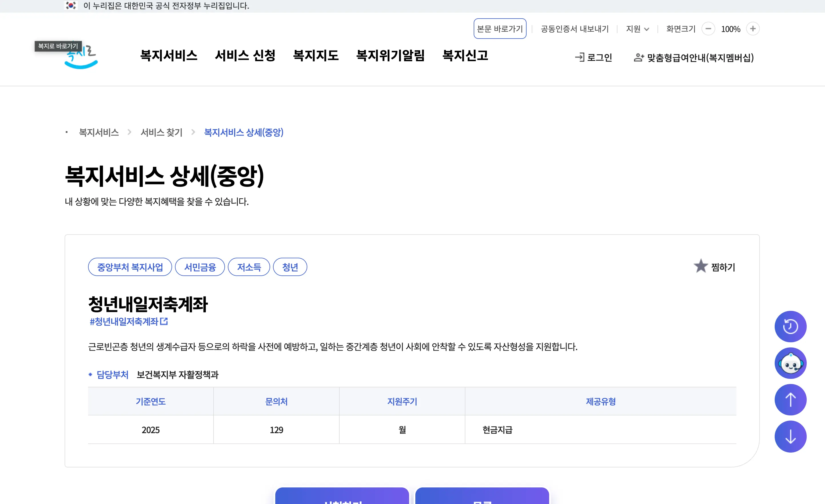
Task: Select the 서민금융 tag chip
Action: click(200, 267)
